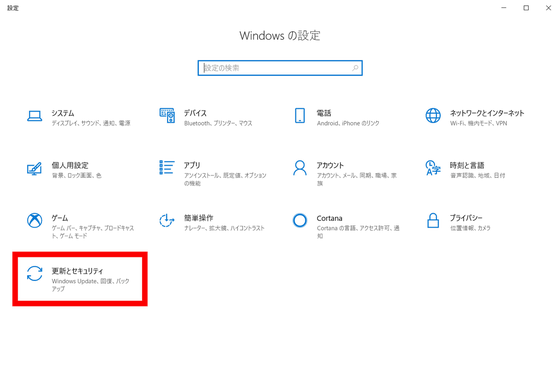Click the ナレーター, 拡大鏡 description
The image size is (560, 365).
pos(224,228)
